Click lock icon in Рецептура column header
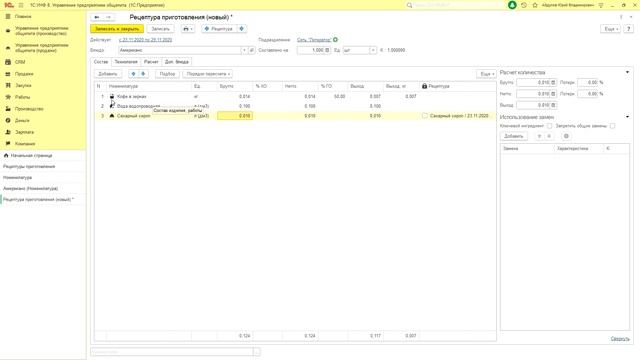 coord(424,86)
